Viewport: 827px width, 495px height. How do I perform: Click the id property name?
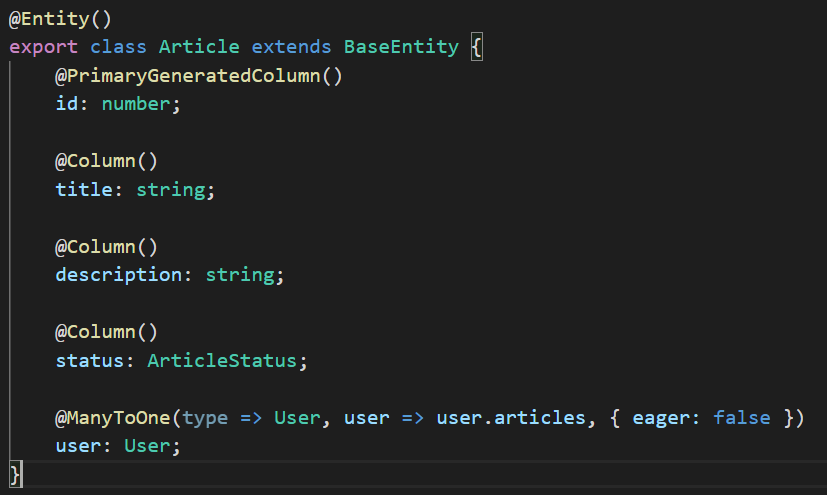click(x=67, y=104)
